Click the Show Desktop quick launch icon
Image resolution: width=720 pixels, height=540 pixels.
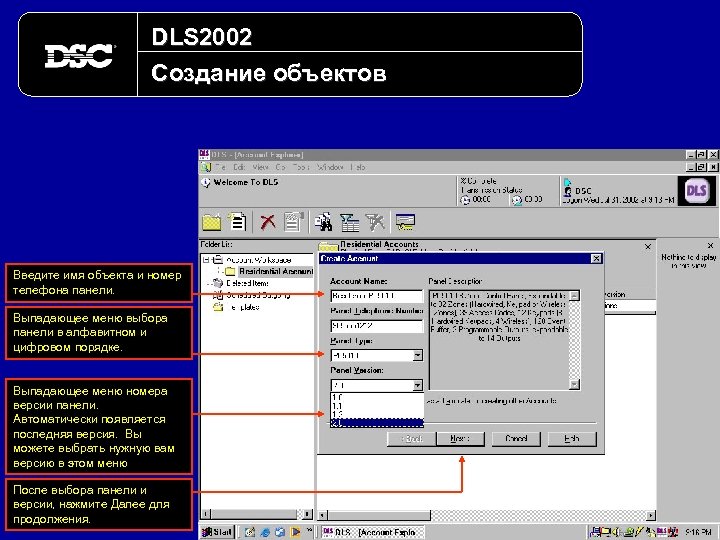click(250, 532)
